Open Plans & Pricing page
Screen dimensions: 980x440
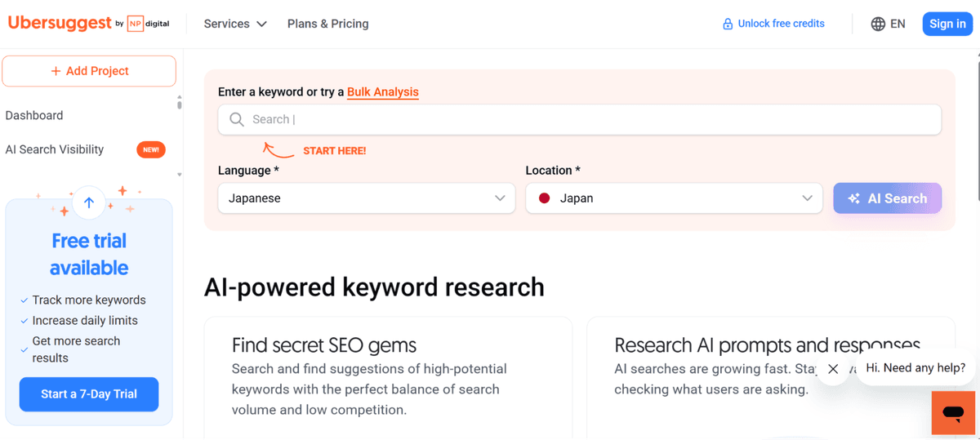click(x=327, y=24)
